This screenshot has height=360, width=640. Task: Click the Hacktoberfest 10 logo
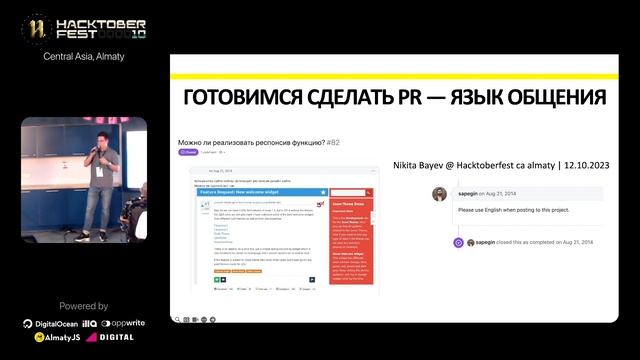(x=84, y=29)
